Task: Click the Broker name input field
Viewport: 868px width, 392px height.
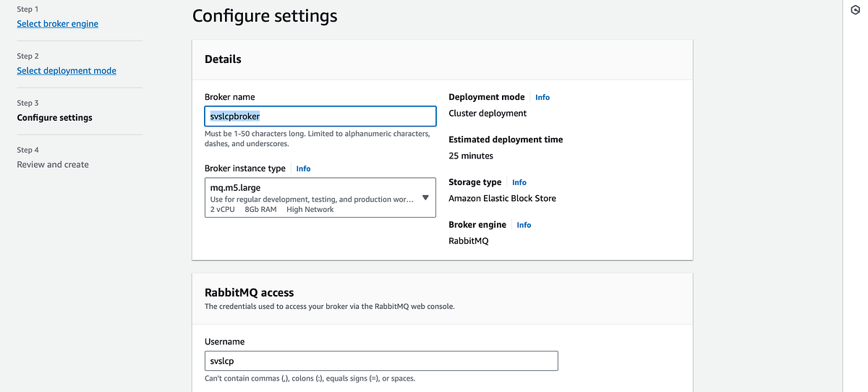Action: click(320, 116)
